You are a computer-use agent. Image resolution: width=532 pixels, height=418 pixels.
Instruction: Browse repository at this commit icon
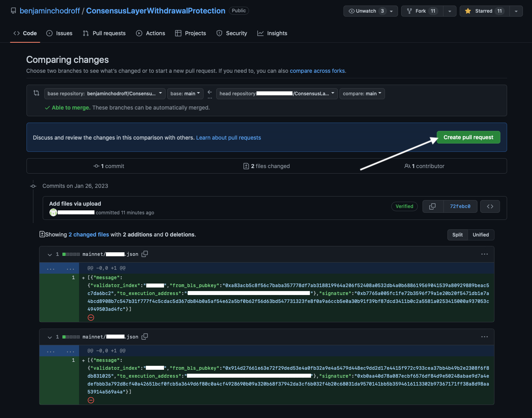tap(490, 206)
